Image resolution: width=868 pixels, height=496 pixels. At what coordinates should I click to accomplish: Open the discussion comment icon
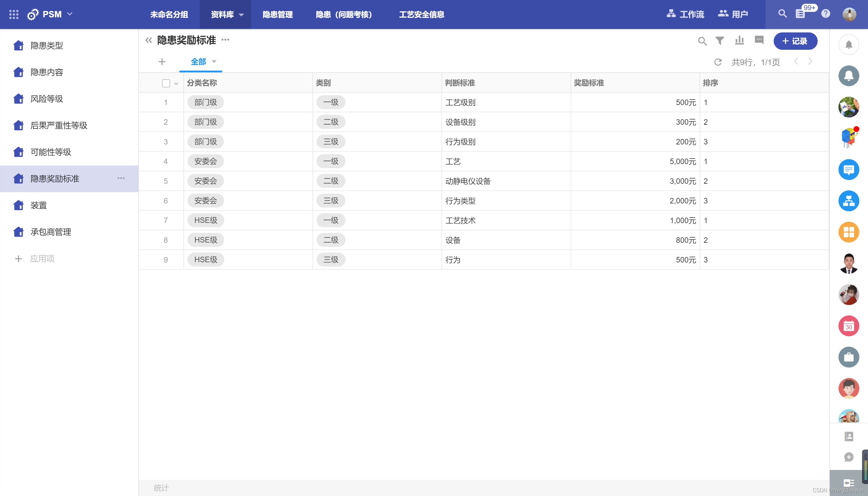point(759,40)
